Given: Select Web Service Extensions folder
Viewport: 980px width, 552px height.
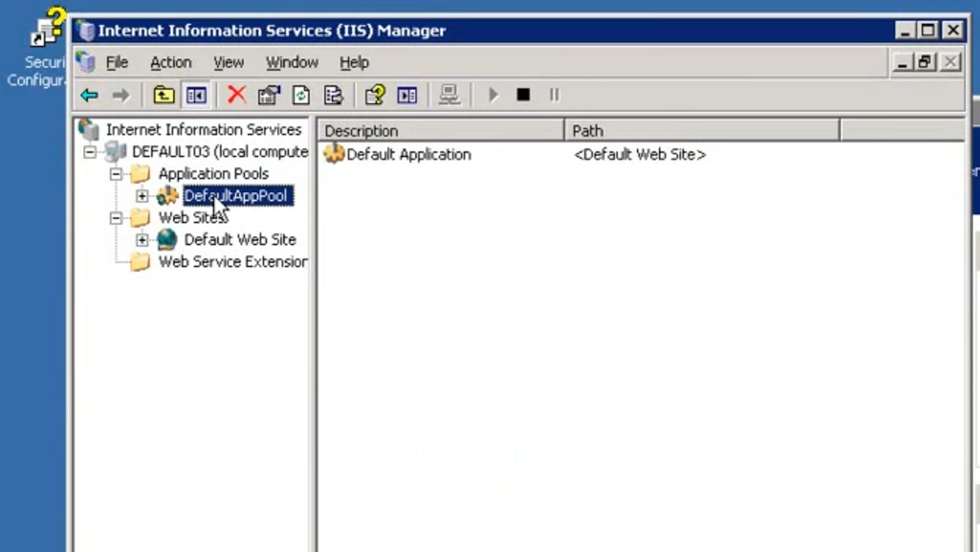Looking at the screenshot, I should click(233, 262).
